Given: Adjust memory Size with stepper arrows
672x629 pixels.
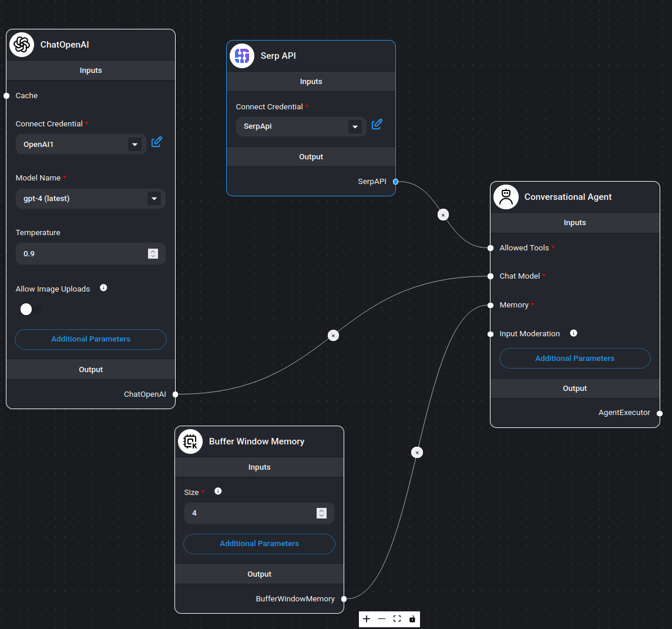Looking at the screenshot, I should pyautogui.click(x=321, y=513).
